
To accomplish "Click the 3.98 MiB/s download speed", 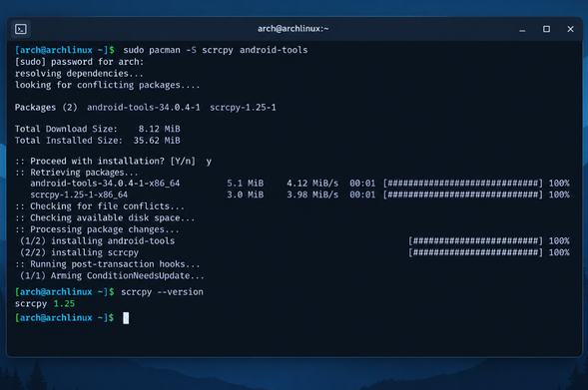I will [312, 195].
